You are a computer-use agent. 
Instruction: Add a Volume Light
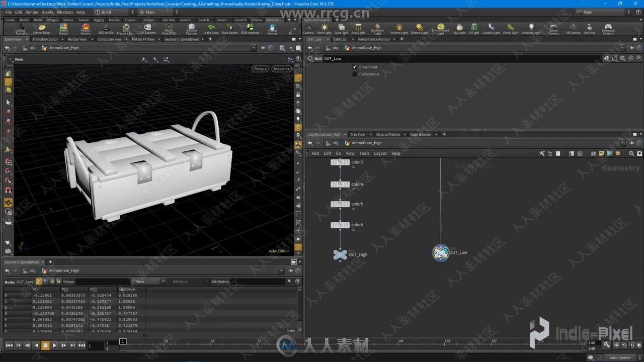[x=399, y=29]
